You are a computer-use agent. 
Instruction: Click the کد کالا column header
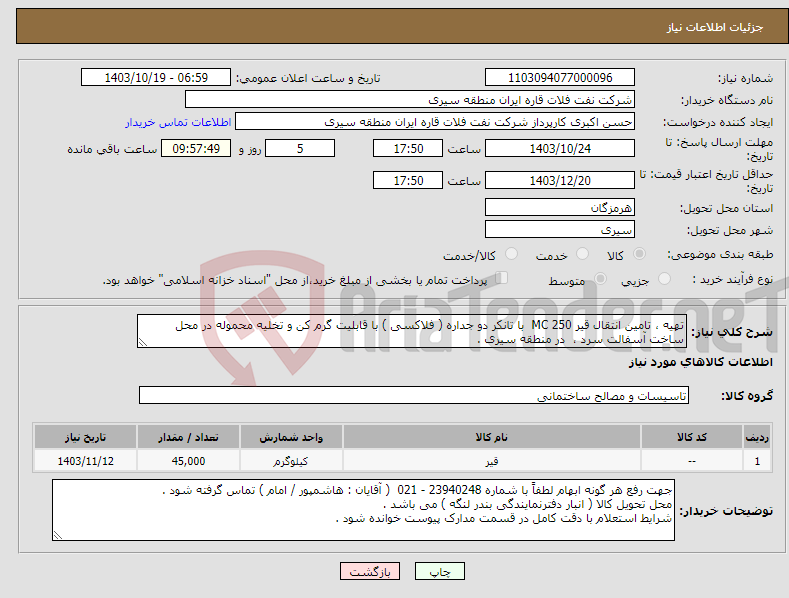pyautogui.click(x=691, y=437)
